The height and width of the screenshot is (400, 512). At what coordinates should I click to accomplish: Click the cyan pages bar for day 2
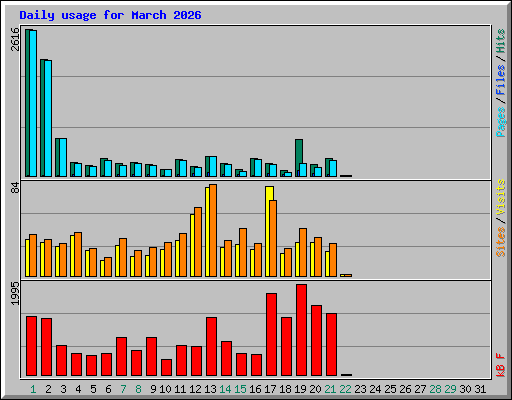coord(48,118)
